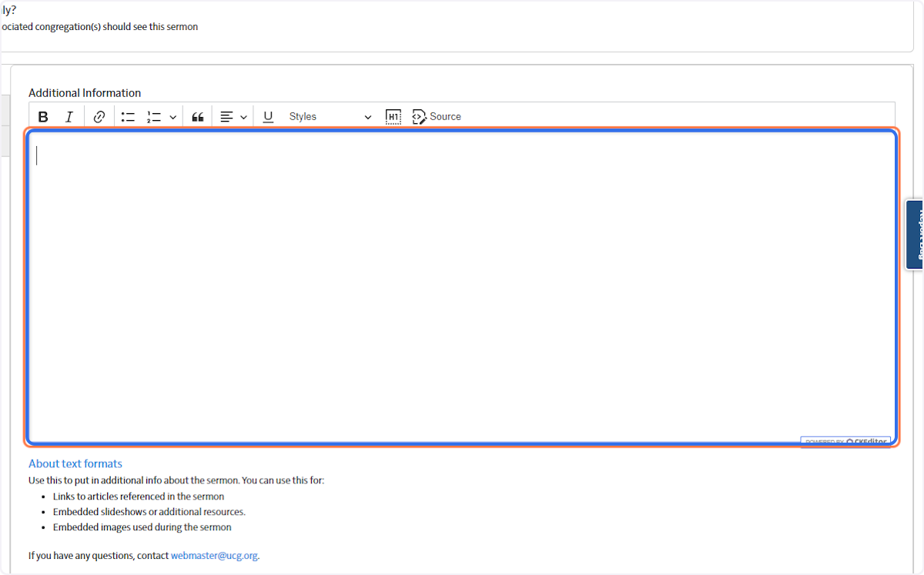Toggle italic formatting in editor toolbar
The image size is (924, 575).
click(69, 117)
